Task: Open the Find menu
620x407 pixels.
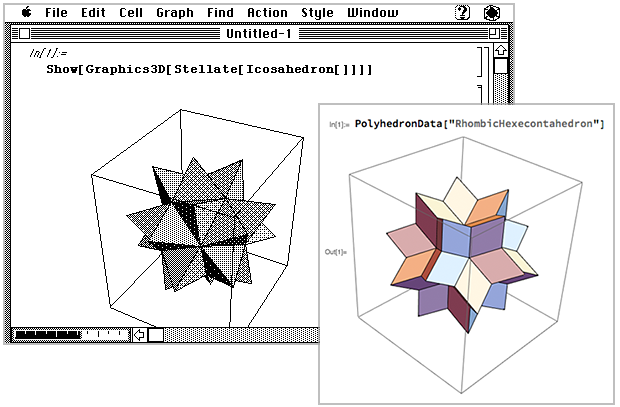Action: 219,13
